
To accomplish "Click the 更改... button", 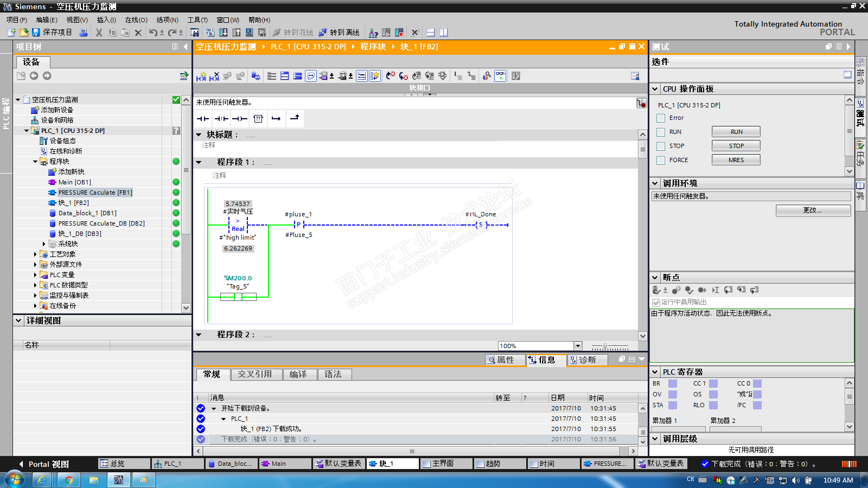I will (813, 210).
